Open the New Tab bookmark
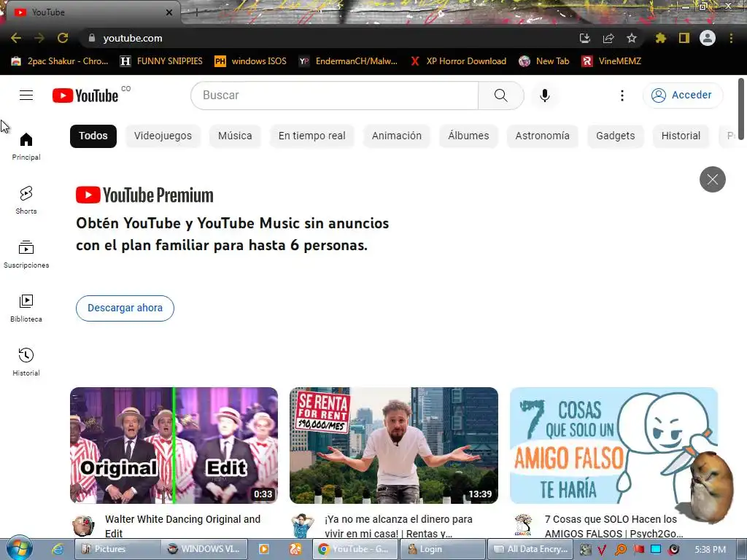The width and height of the screenshot is (747, 560). (x=544, y=61)
